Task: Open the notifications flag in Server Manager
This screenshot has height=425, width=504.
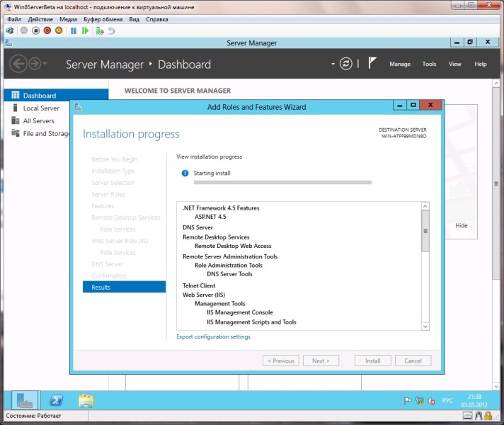Action: (x=372, y=63)
